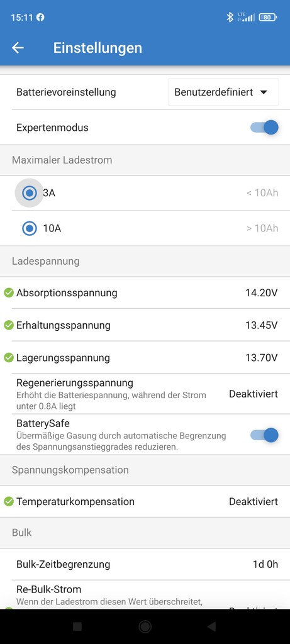290x644 pixels.
Task: Change Bulk-Zeitbegrenzung 1d 0h value
Action: (265, 564)
